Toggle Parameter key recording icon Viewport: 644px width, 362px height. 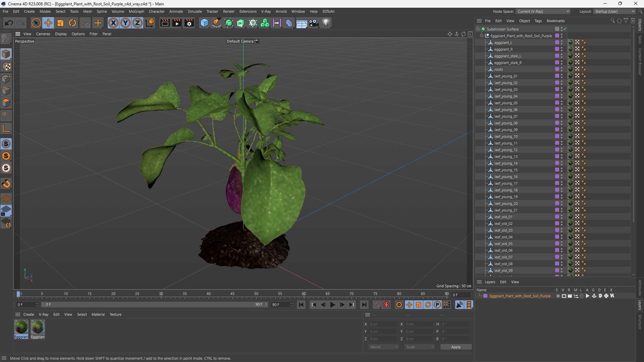tap(437, 305)
